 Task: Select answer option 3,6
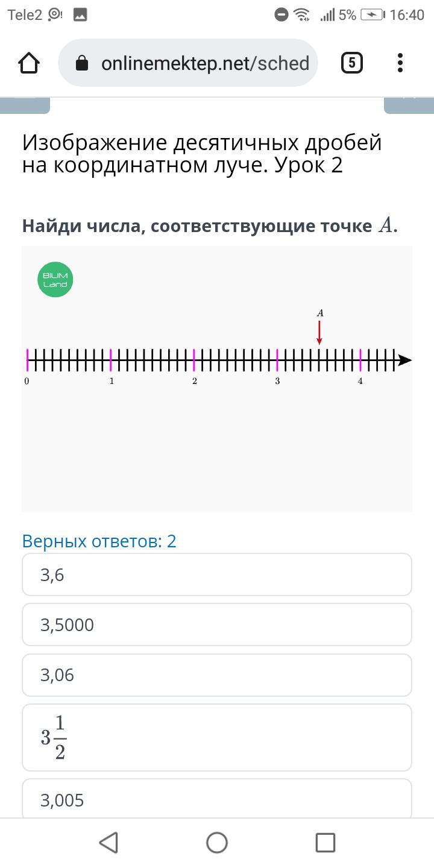pos(217,574)
